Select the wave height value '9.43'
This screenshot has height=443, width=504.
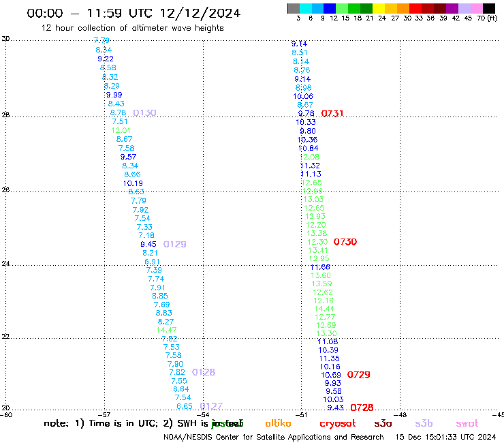336,408
